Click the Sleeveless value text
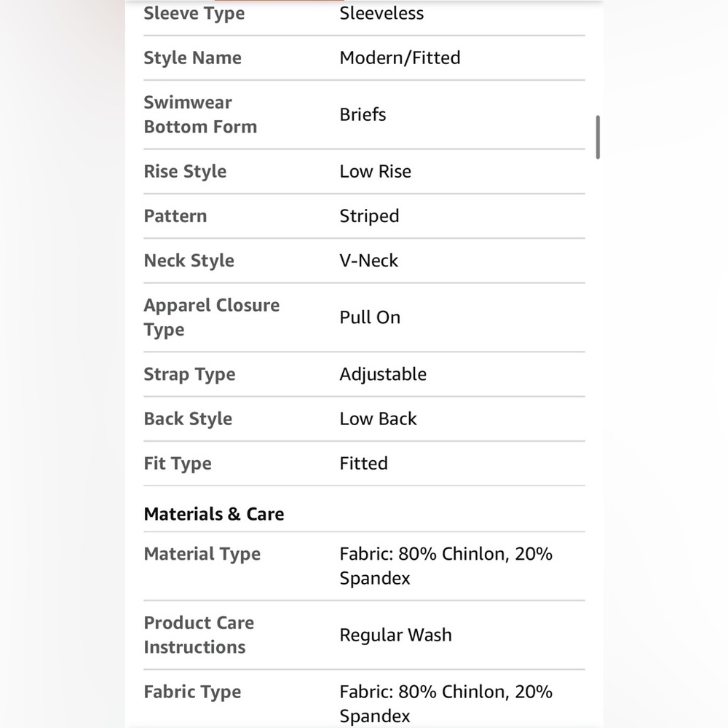The image size is (728, 728). click(381, 13)
